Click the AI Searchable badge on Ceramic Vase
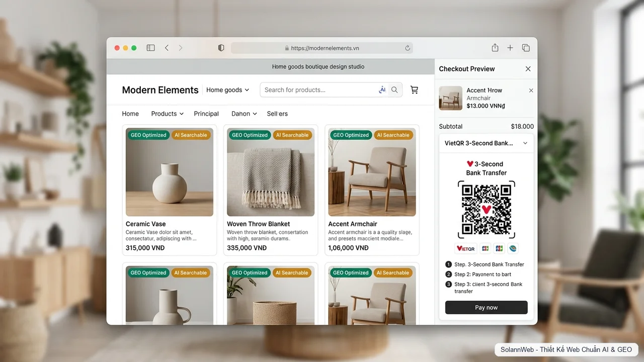 pyautogui.click(x=191, y=135)
